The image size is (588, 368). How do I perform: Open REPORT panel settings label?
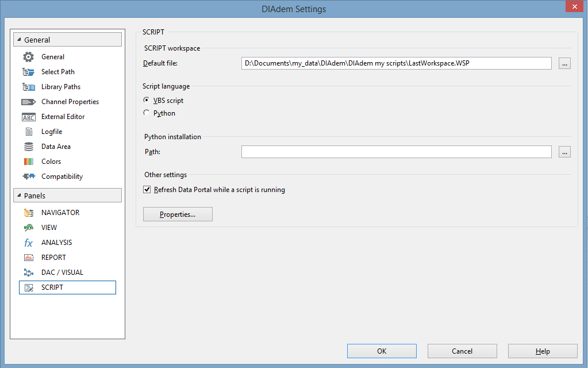click(53, 258)
